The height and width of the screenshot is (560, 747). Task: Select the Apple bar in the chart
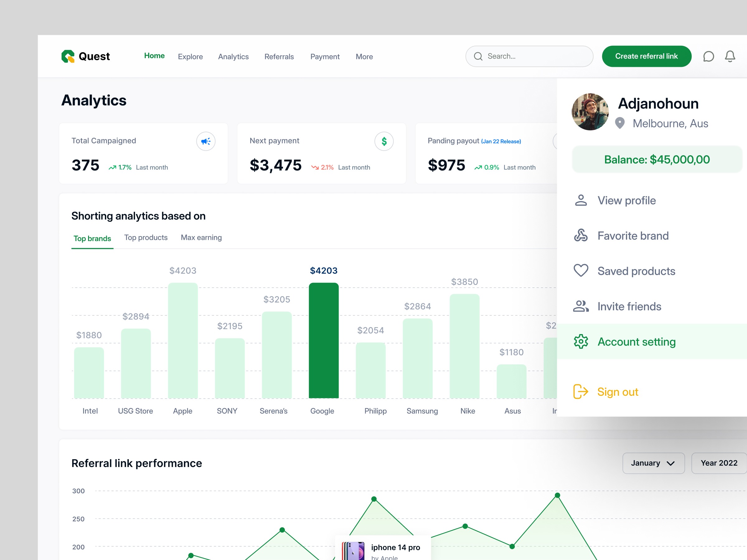(183, 340)
